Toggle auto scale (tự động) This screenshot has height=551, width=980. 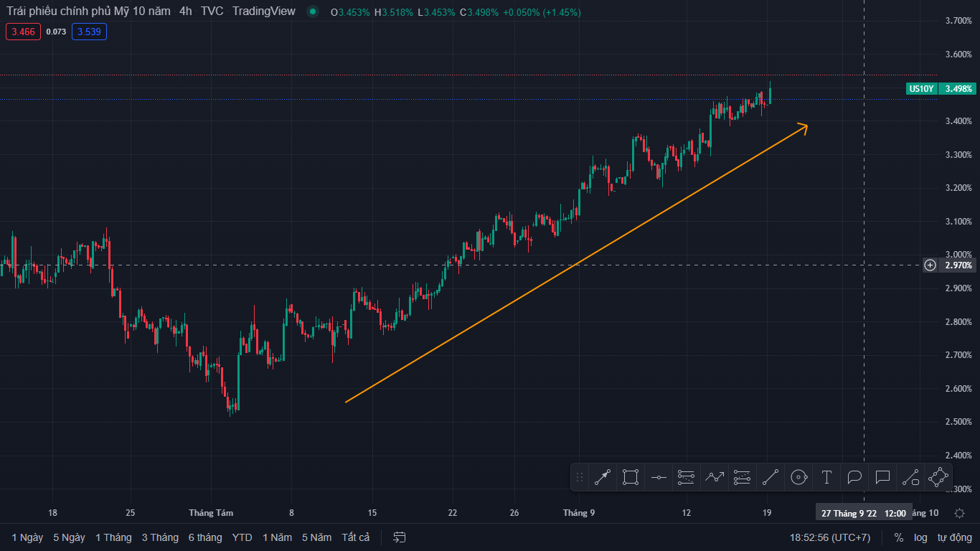[x=954, y=537]
